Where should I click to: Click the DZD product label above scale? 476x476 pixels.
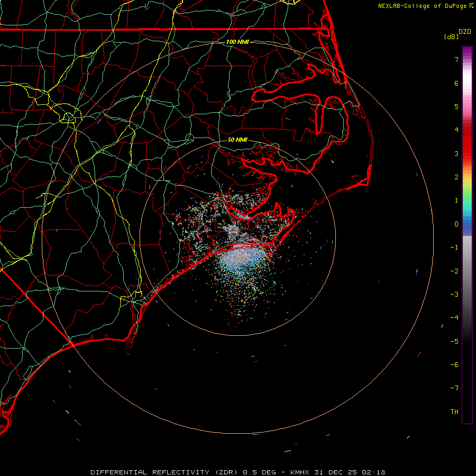coord(464,32)
